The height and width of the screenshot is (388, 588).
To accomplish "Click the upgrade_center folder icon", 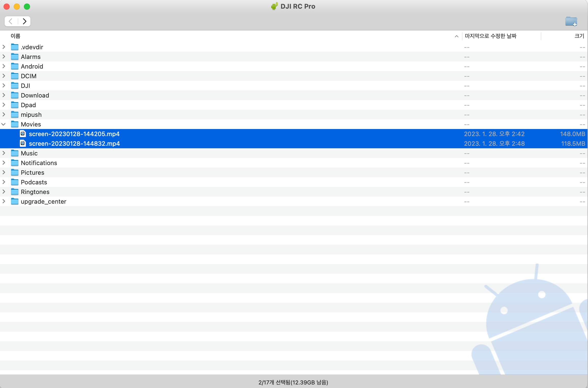I will click(15, 202).
